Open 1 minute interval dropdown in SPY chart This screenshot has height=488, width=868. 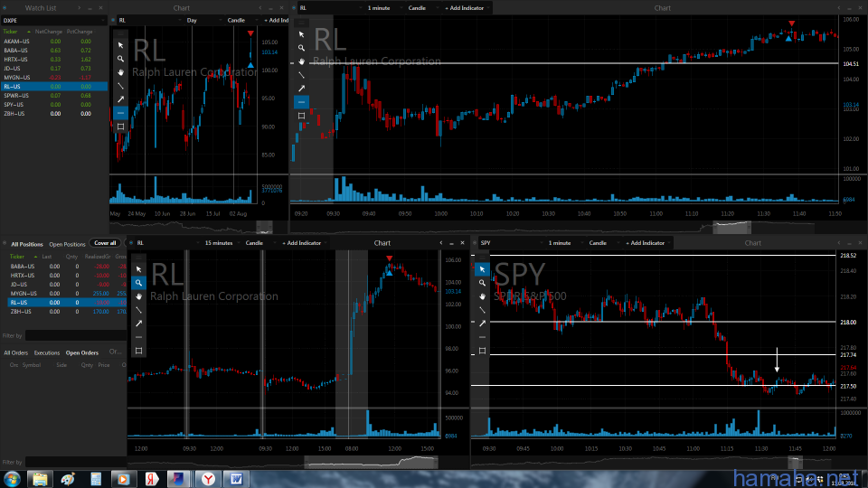[564, 243]
